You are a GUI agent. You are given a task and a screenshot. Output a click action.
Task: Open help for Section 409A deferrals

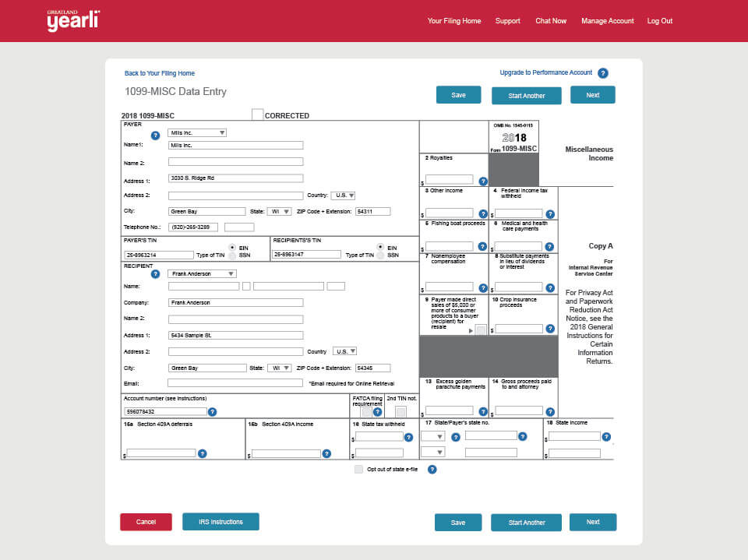(202, 453)
